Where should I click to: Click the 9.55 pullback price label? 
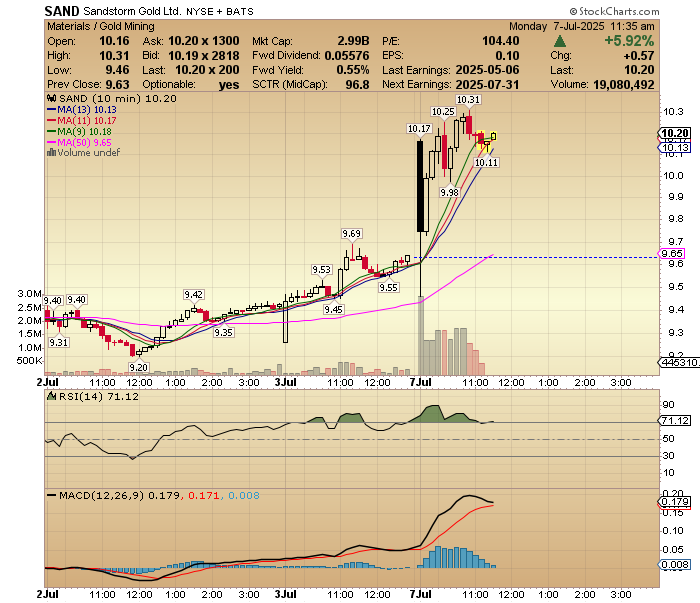(388, 287)
